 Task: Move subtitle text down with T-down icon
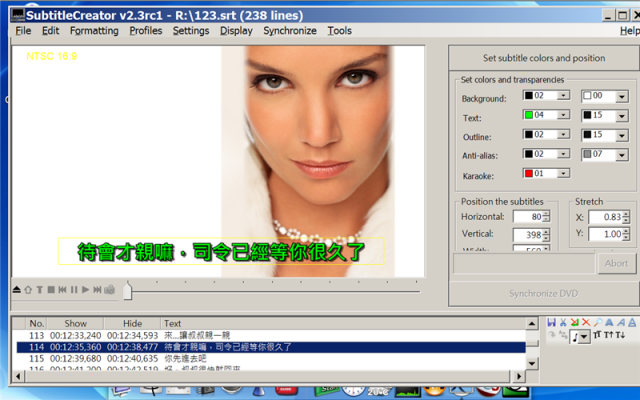[x=620, y=335]
